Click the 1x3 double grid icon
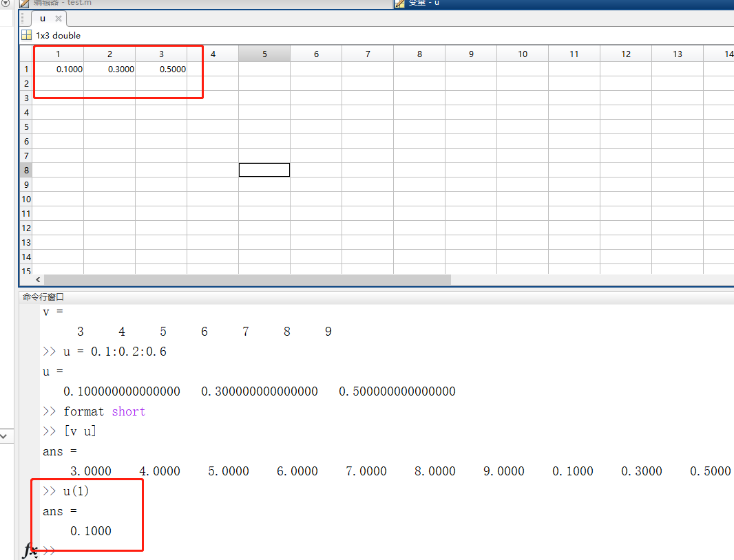734x560 pixels. pyautogui.click(x=27, y=35)
